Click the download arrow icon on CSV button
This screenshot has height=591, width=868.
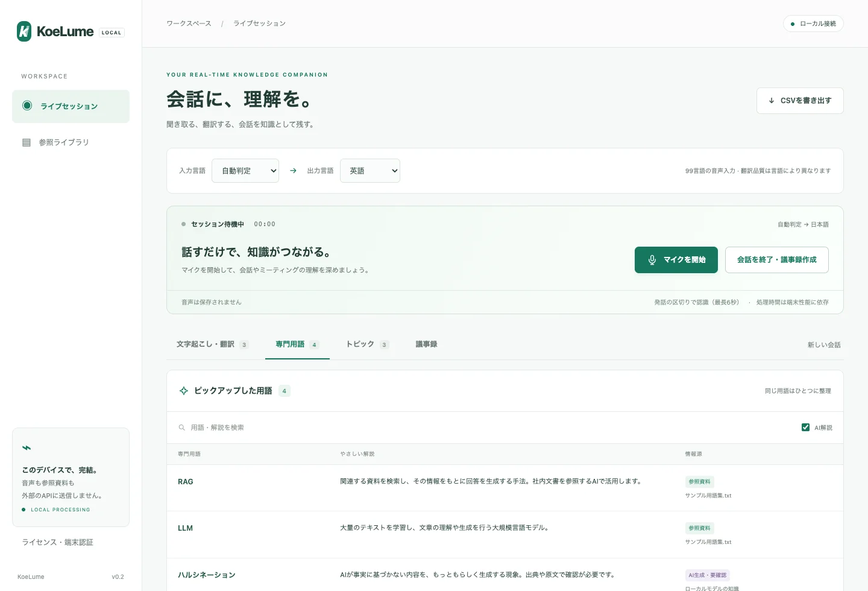(x=772, y=101)
